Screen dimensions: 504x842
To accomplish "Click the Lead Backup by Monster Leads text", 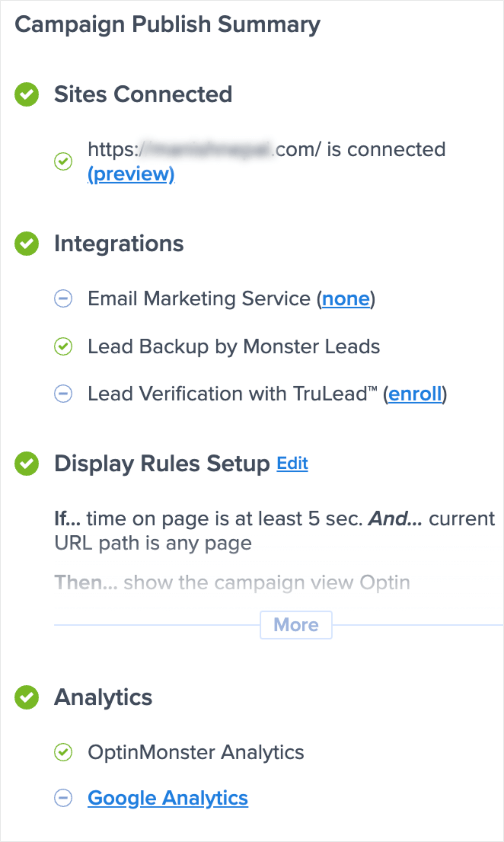I will [234, 346].
